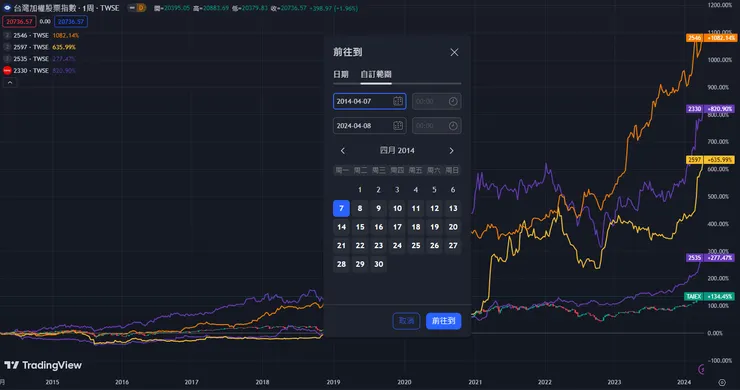
Task: Choose day 20 in the calendar grid
Action: click(453, 227)
